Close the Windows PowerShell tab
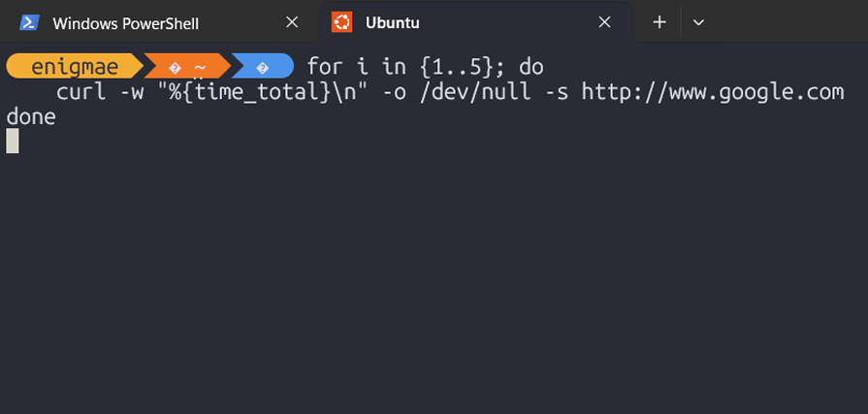Viewport: 868px width, 414px height. click(x=292, y=22)
